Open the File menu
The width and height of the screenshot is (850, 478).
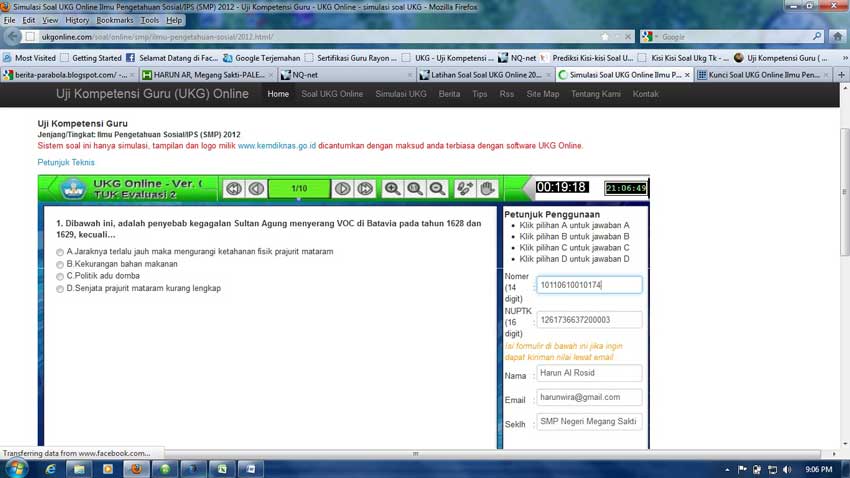(x=9, y=20)
